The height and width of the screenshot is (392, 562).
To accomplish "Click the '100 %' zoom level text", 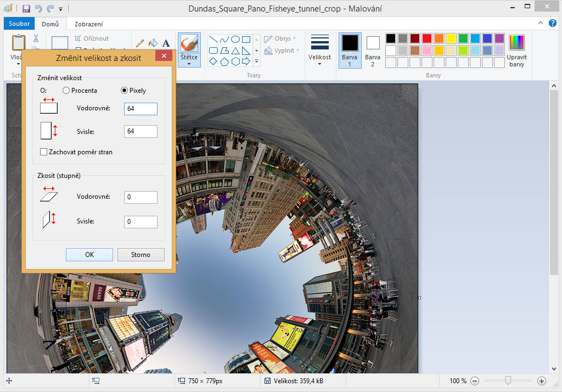I will [458, 381].
